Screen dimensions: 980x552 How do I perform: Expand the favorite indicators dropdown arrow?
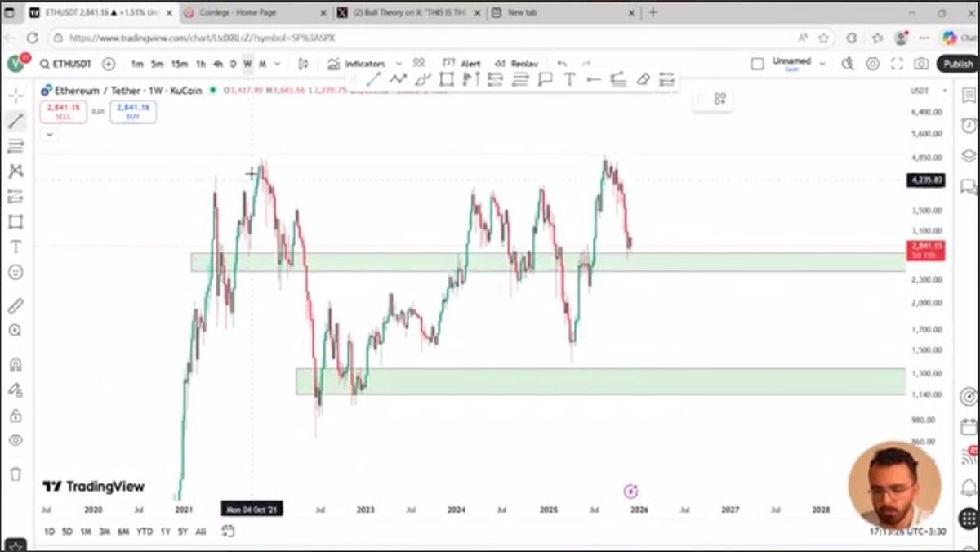(399, 64)
